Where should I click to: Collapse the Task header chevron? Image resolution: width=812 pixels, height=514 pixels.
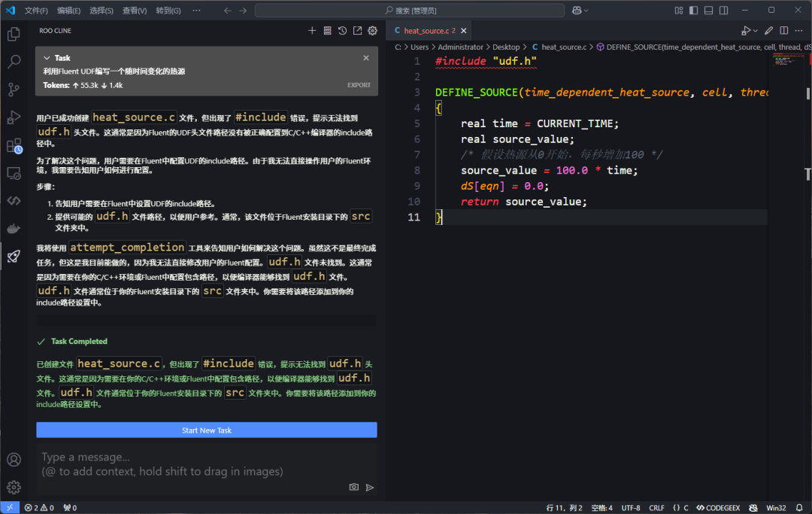(47, 58)
